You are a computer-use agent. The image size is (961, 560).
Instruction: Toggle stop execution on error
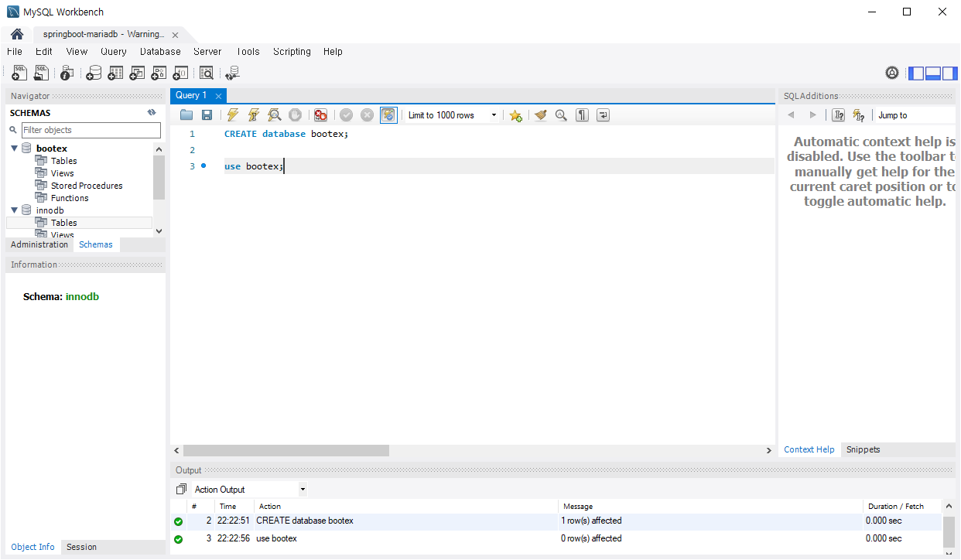320,115
